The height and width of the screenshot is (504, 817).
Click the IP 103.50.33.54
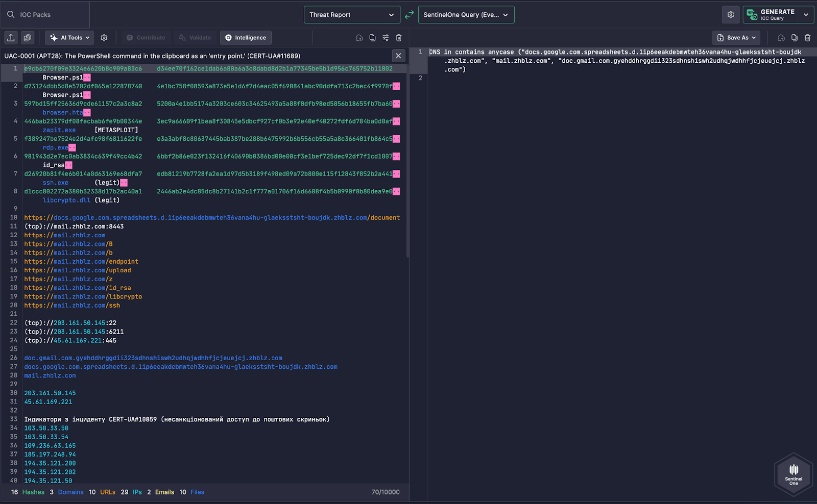click(x=46, y=437)
